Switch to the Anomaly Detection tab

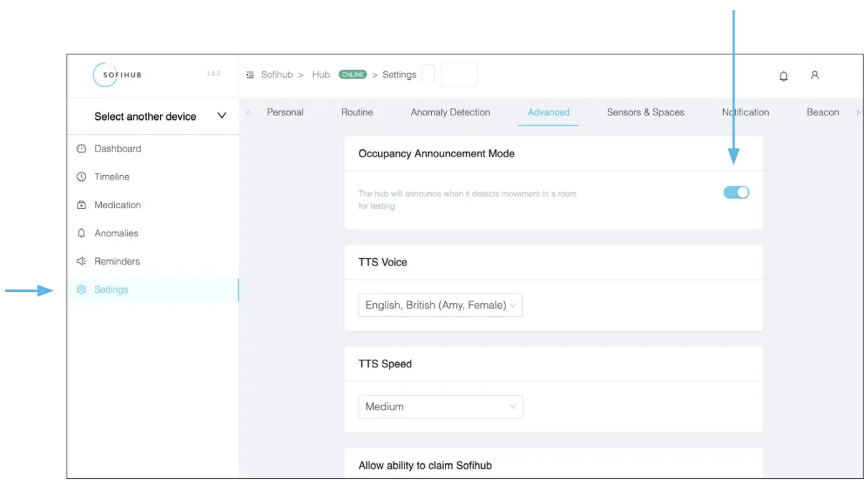tap(450, 112)
